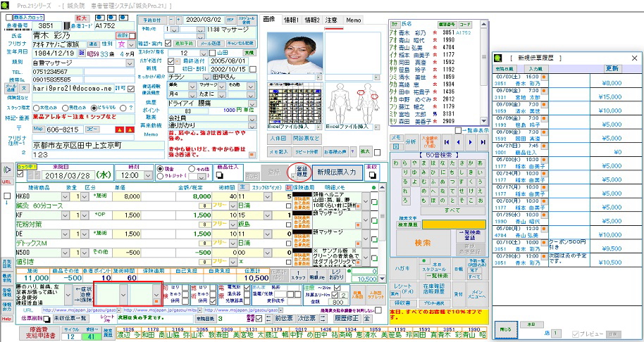The height and width of the screenshot is (342, 644).
Task: Go to previous patient record arrow icon
Action: 459,142
